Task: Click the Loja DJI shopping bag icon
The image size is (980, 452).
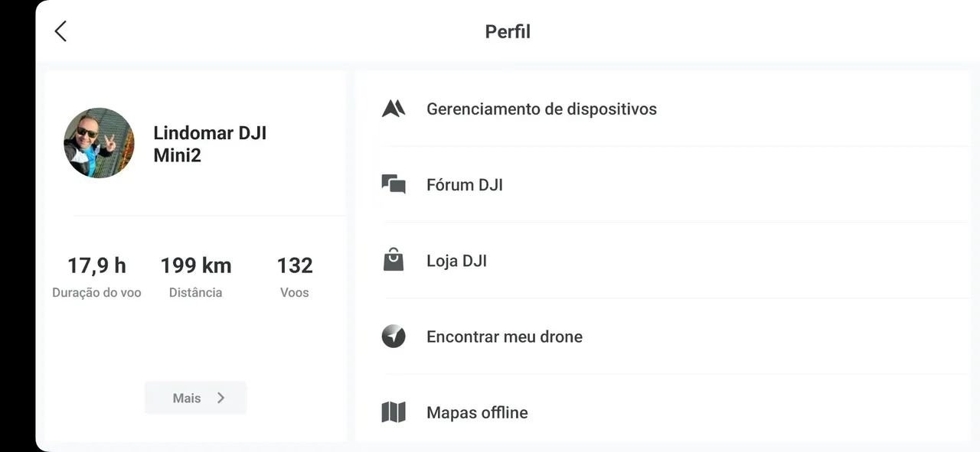Action: [x=393, y=260]
